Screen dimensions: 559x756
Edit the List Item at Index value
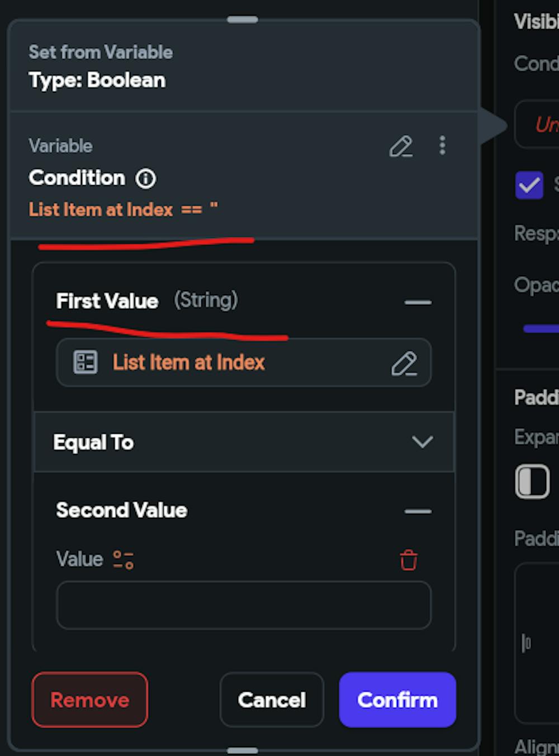(404, 363)
